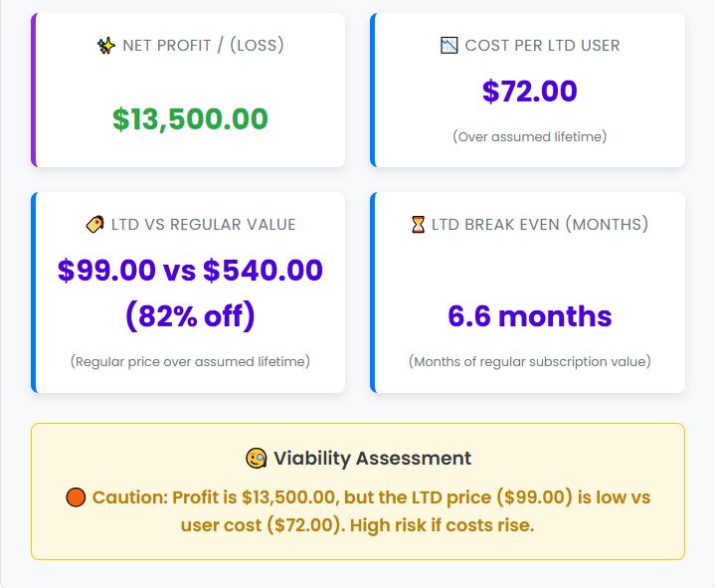
Task: Click the Viability Assessment title
Action: point(372,459)
